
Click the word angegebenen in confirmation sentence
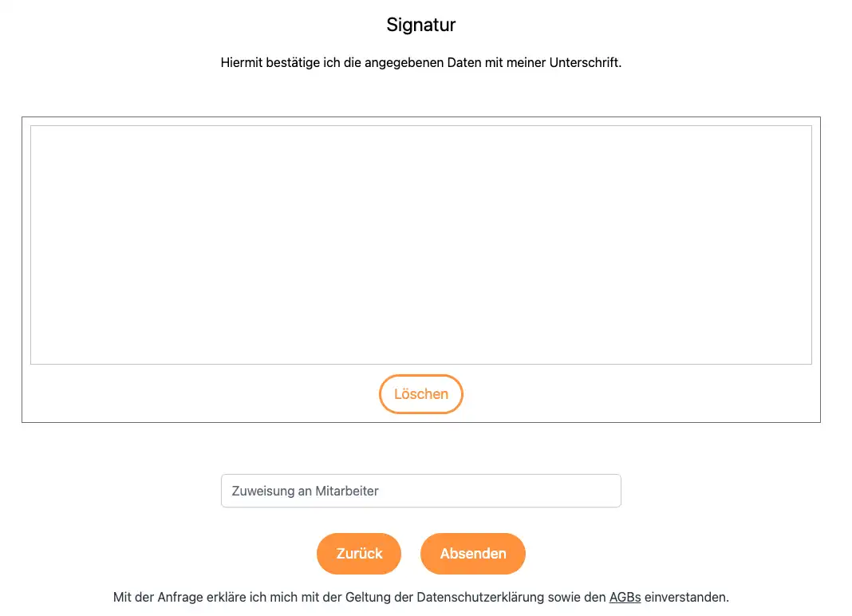[402, 62]
